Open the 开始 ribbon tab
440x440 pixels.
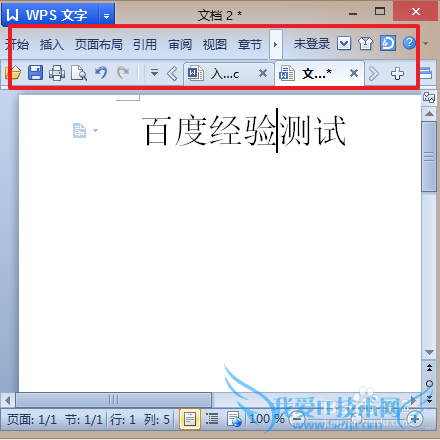point(17,44)
